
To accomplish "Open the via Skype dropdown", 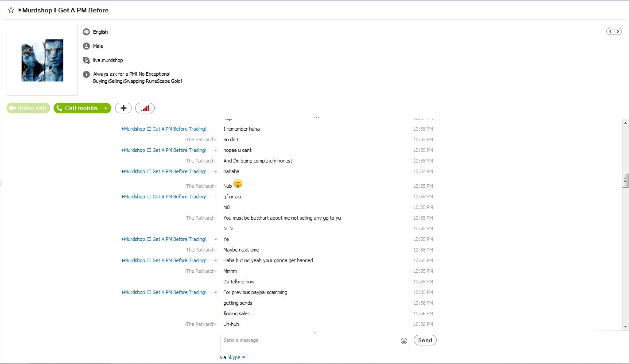I will [x=237, y=357].
